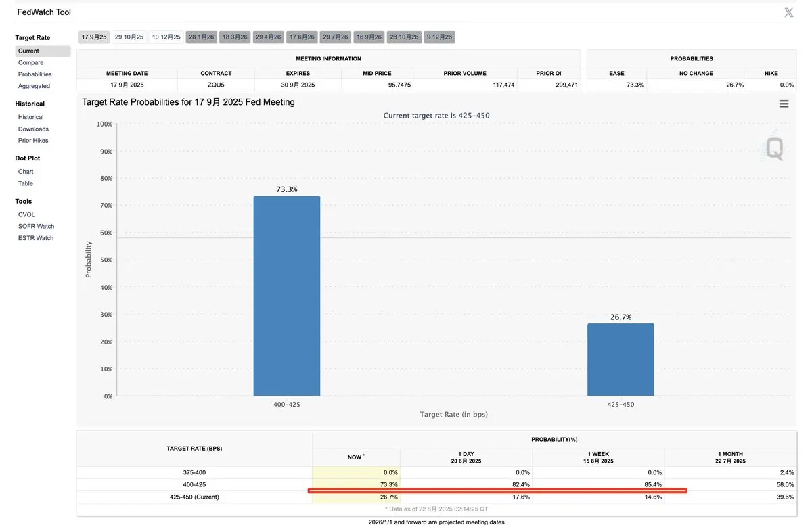812x525 pixels.
Task: Click the FedWatch Tool title
Action: pyautogui.click(x=44, y=12)
